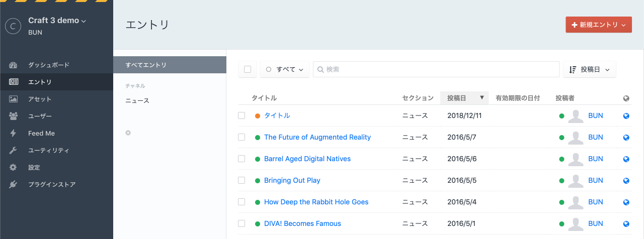Click the globe icon in table header
The width and height of the screenshot is (644, 239).
626,98
